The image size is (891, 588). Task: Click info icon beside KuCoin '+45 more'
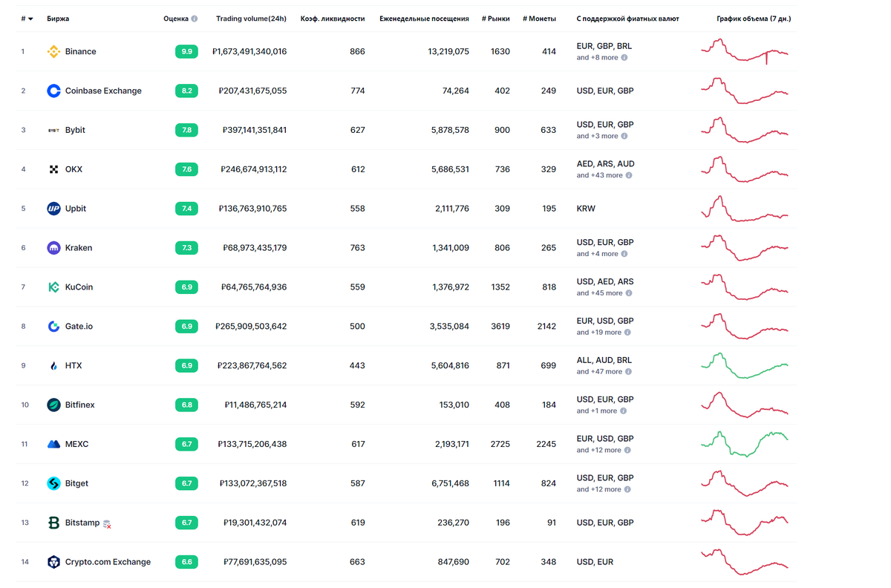coord(629,293)
